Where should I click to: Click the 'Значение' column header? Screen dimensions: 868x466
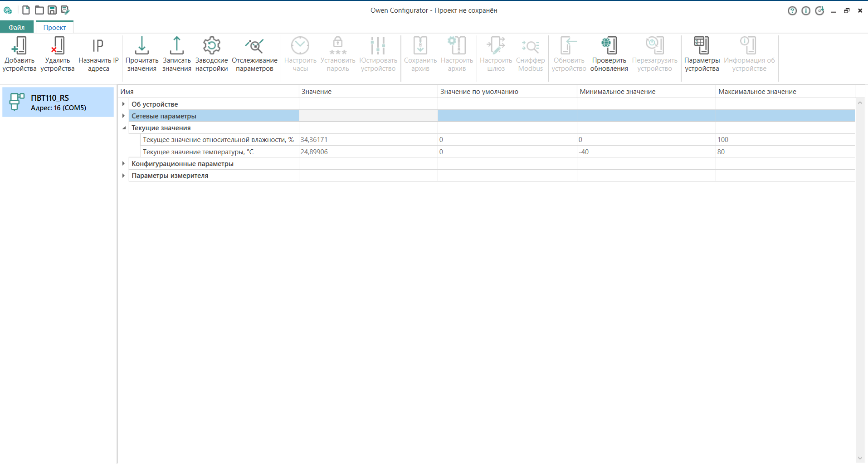click(x=368, y=92)
